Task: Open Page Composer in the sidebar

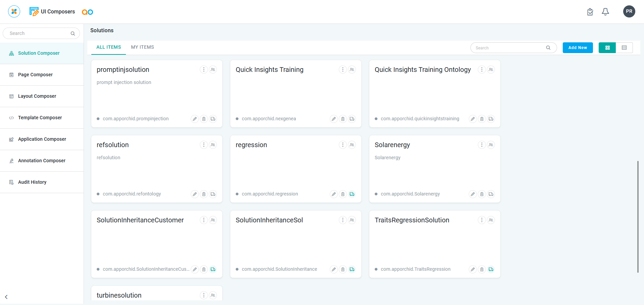Action: (35, 75)
